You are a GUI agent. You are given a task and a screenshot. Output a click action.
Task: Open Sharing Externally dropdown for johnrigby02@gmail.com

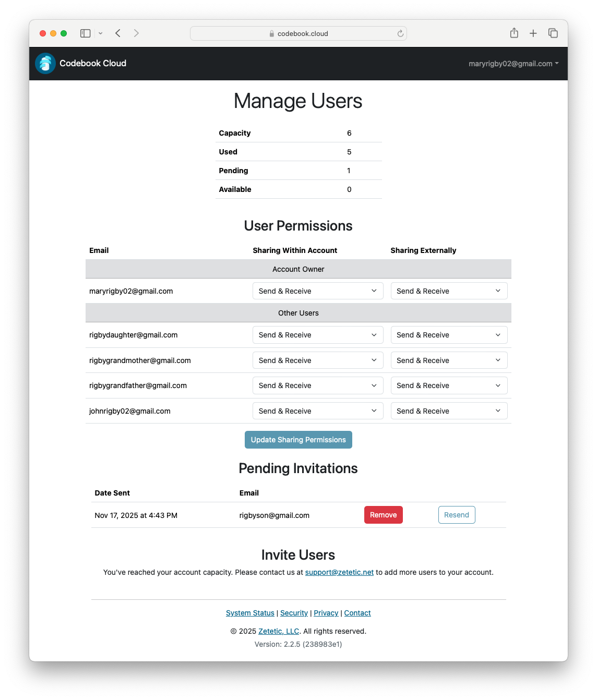pyautogui.click(x=449, y=411)
